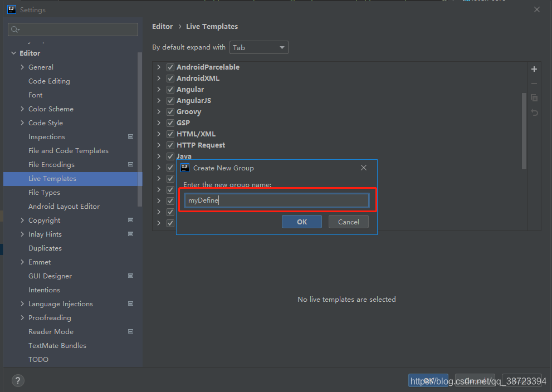Click the IntelliJ logo in Settings title bar
The height and width of the screenshot is (392, 552).
tap(12, 9)
